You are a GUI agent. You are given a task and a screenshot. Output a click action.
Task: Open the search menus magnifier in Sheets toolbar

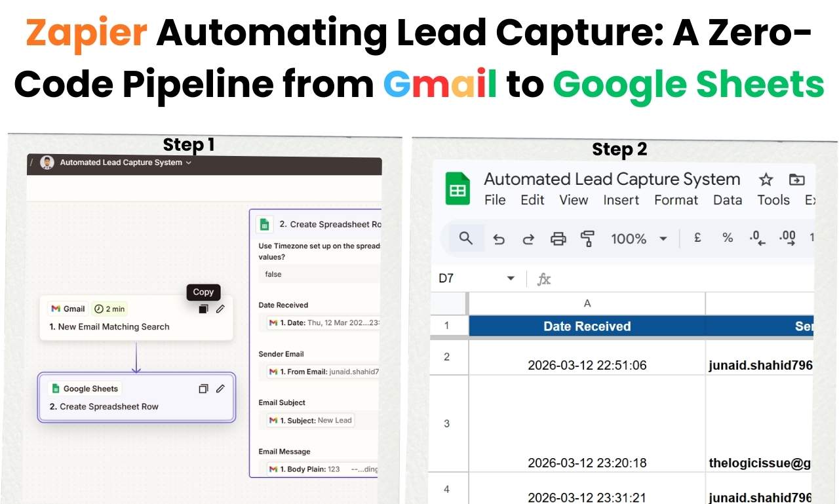pos(466,238)
